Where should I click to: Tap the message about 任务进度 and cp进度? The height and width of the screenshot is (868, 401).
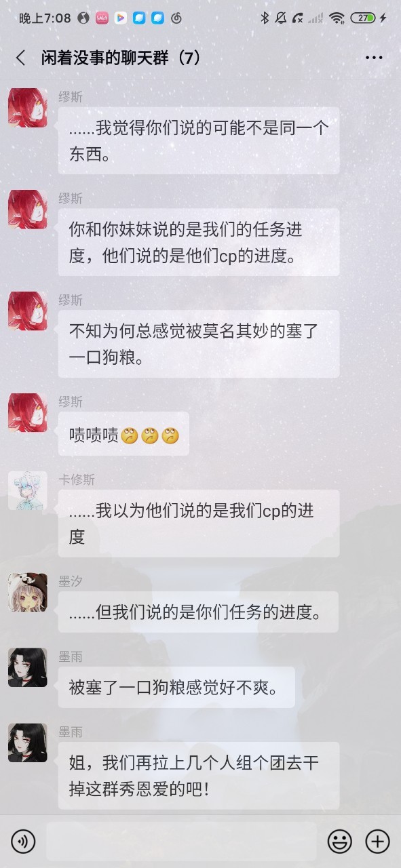click(x=199, y=242)
